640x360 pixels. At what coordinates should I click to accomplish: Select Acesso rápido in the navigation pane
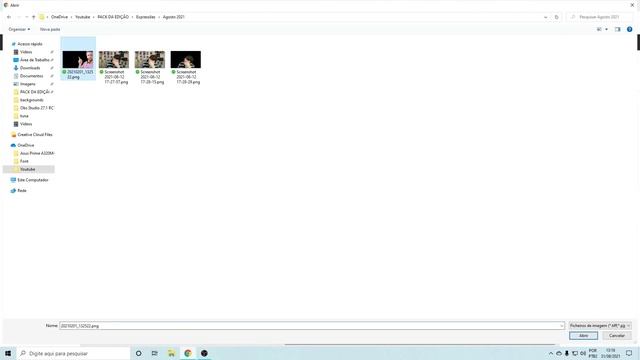(x=30, y=44)
